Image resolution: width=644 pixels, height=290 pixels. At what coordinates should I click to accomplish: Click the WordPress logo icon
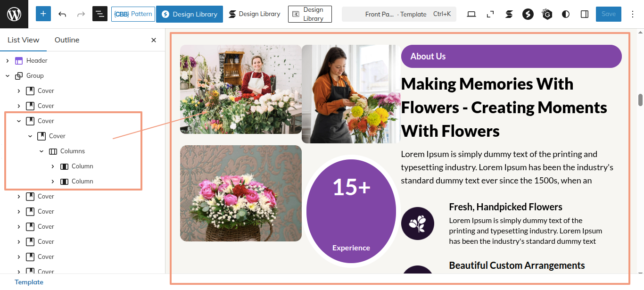pyautogui.click(x=14, y=14)
